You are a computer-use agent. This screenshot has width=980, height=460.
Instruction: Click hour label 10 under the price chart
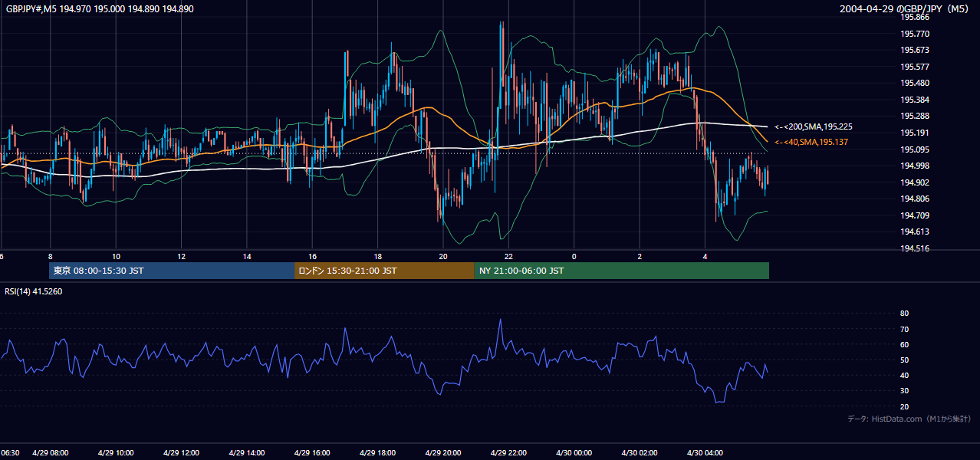(116, 256)
